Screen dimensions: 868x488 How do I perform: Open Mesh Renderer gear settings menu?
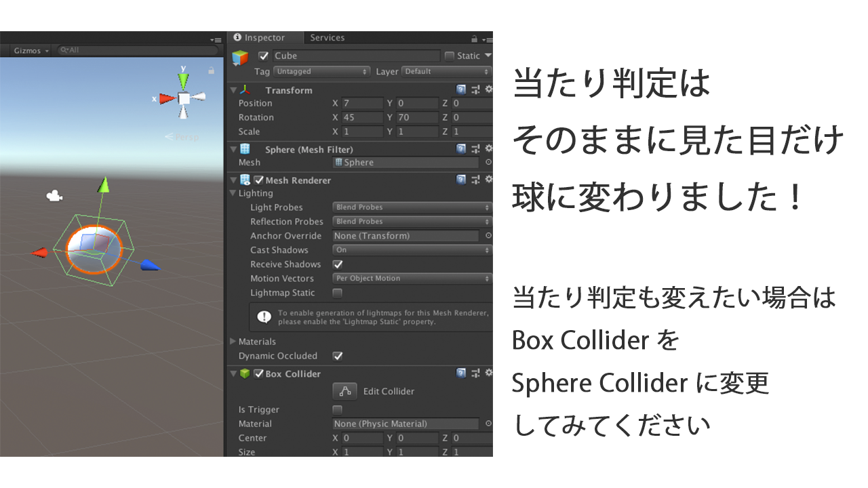(488, 180)
